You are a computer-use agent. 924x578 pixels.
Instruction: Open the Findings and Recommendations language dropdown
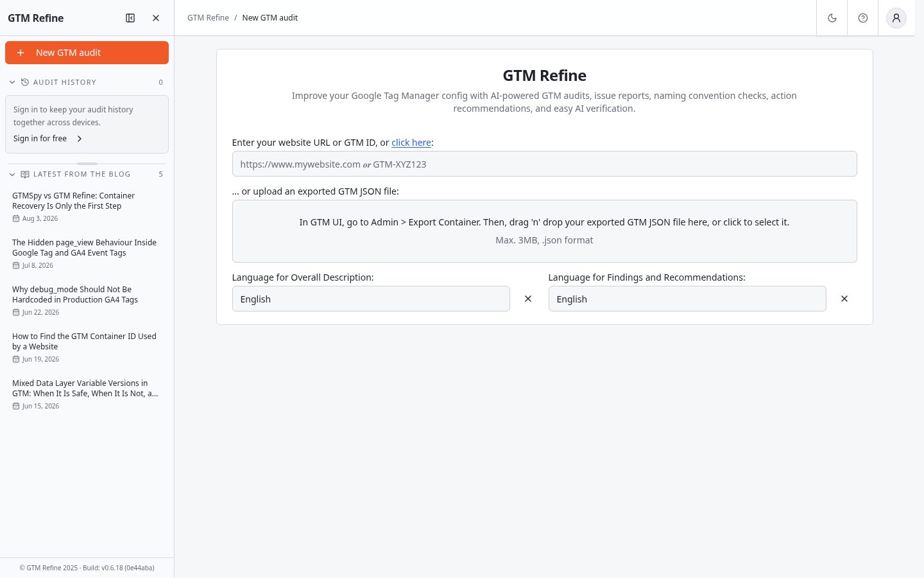tap(687, 299)
